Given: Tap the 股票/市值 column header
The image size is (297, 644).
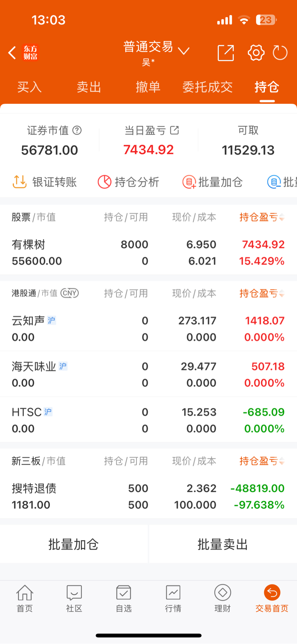Looking at the screenshot, I should [x=34, y=217].
